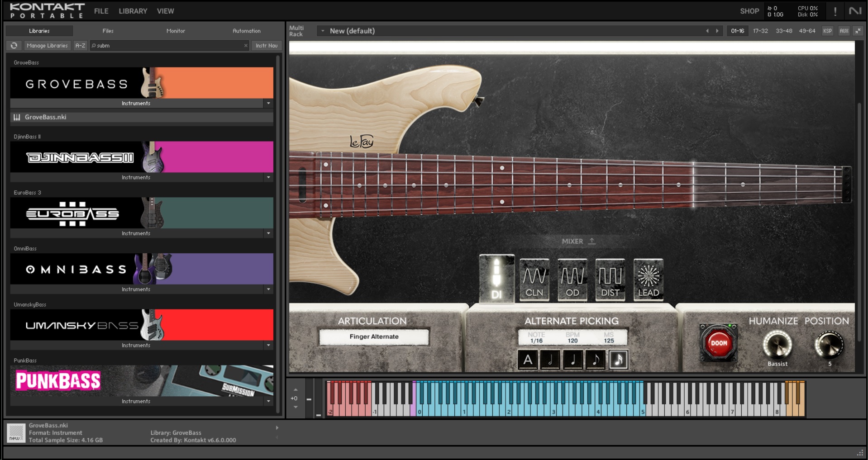This screenshot has width=868, height=460.
Task: Click the clear search X icon
Action: point(246,46)
